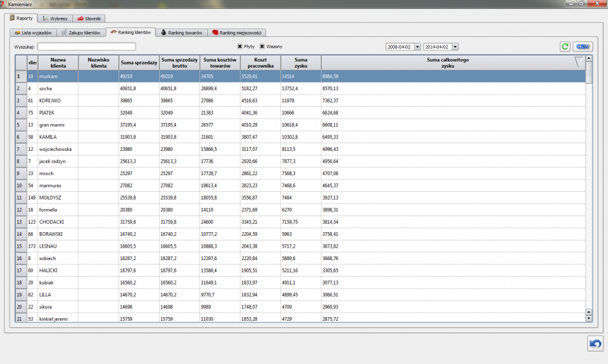Sort by Suma zysku column header

pos(301,63)
